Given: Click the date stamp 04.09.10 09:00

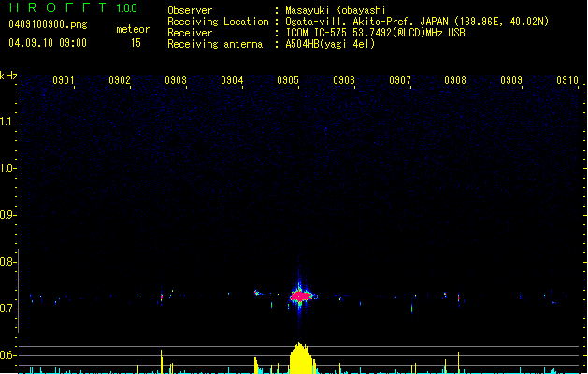Looking at the screenshot, I should pos(48,43).
